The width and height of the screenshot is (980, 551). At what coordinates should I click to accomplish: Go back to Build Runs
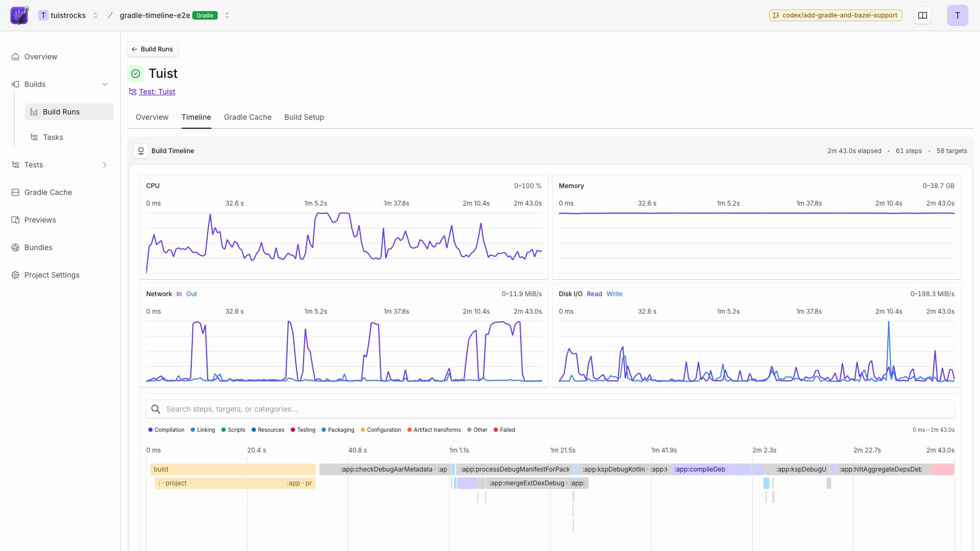click(153, 49)
